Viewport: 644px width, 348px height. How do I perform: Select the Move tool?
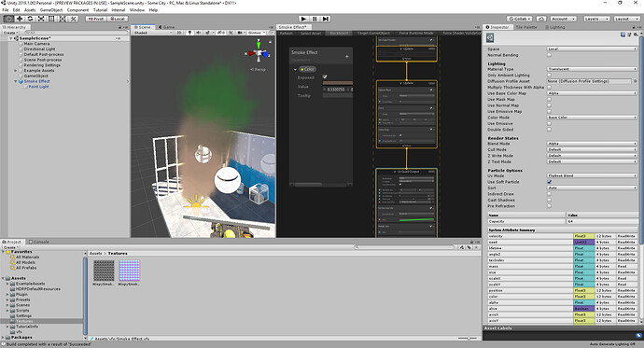[20, 19]
